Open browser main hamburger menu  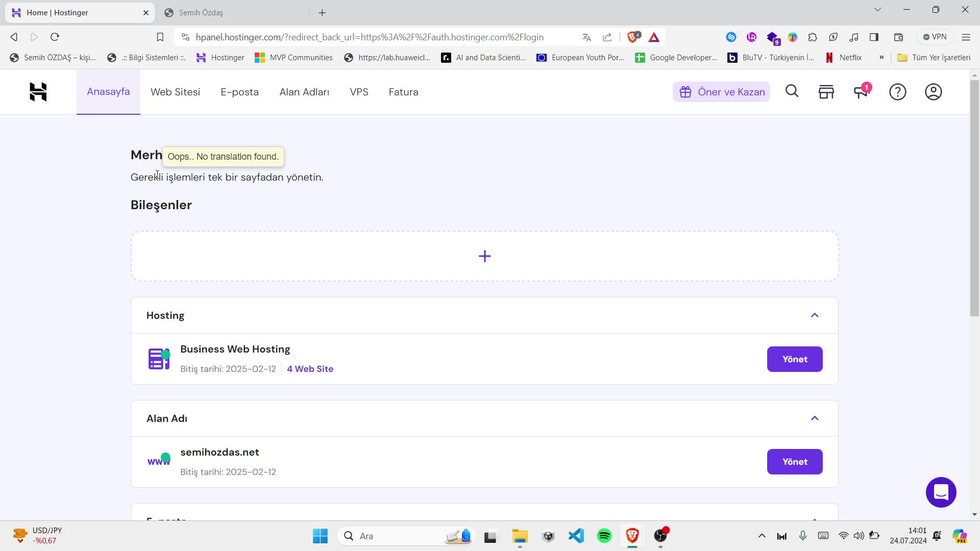point(966,37)
